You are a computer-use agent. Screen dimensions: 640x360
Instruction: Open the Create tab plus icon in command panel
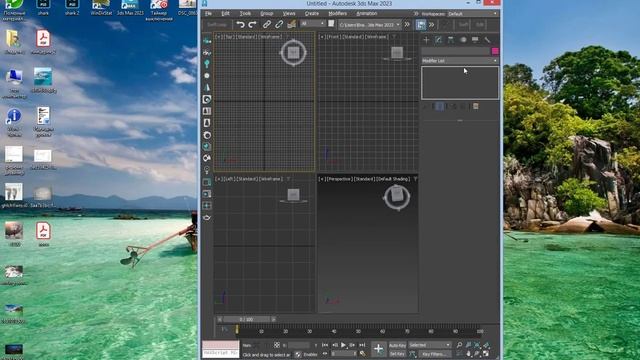click(x=426, y=40)
